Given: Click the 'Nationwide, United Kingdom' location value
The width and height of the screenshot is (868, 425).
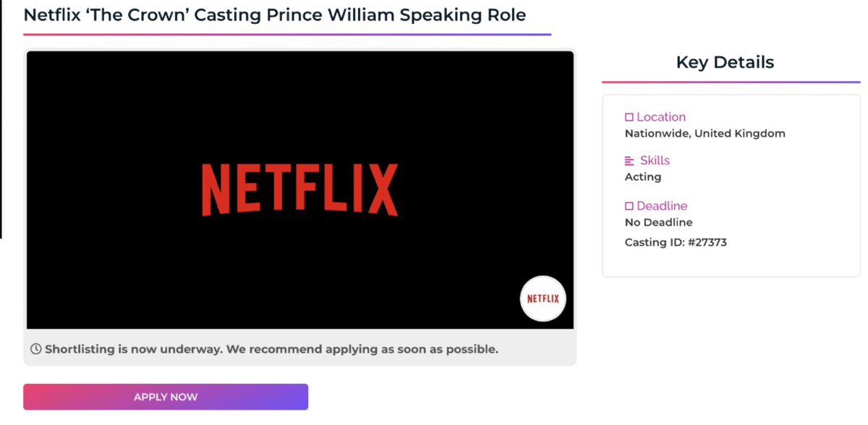Looking at the screenshot, I should pyautogui.click(x=705, y=134).
